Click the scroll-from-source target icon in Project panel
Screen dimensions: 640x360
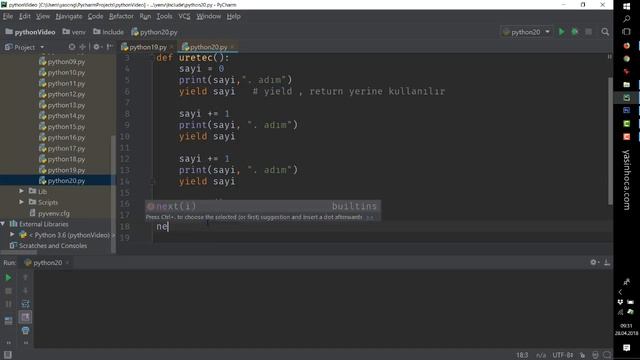tap(72, 47)
